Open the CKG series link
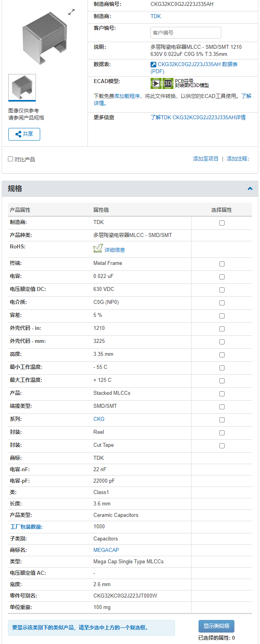Screen dimensions: 260x644 click(x=99, y=419)
